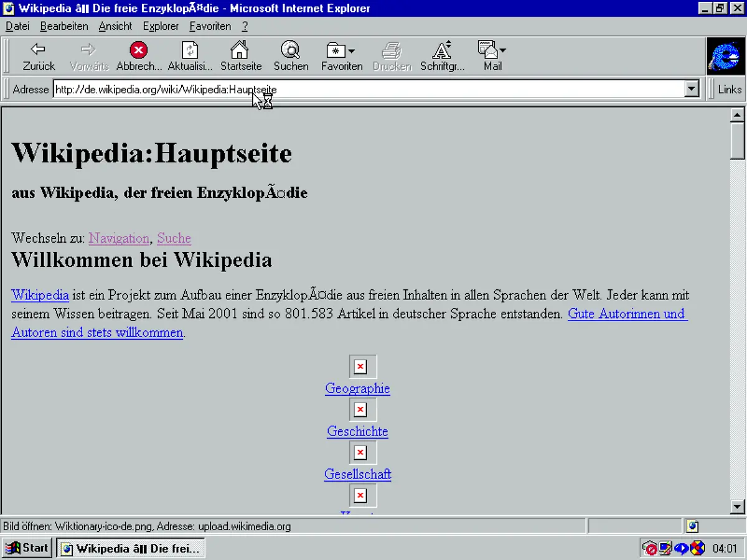The width and height of the screenshot is (747, 560).
Task: Expand the Mail icon dropdown arrow
Action: pos(502,50)
